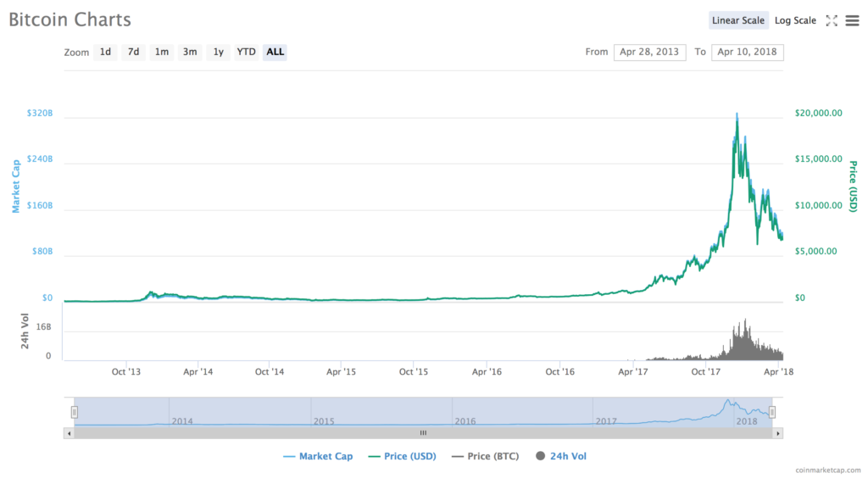The height and width of the screenshot is (484, 868).
Task: Click the Oct '17 x-axis label
Action: [706, 371]
